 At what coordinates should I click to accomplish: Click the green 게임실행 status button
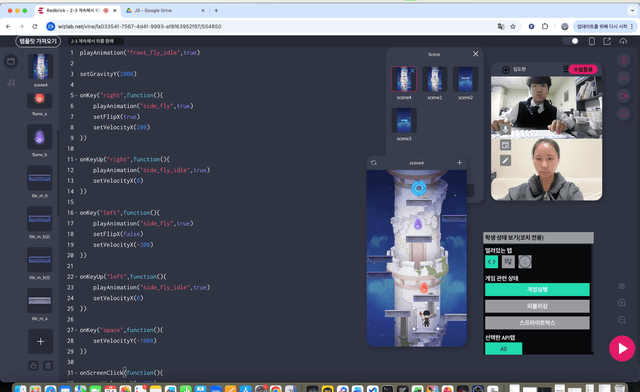point(537,290)
